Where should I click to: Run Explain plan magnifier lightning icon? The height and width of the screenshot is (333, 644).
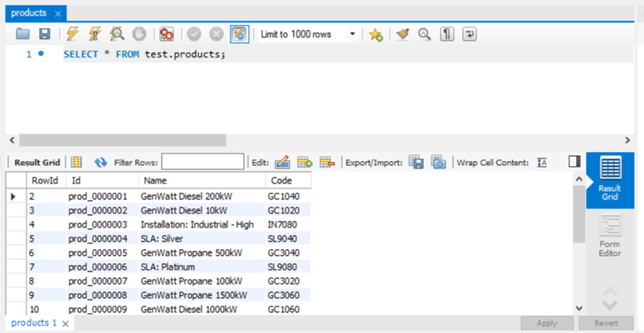117,34
